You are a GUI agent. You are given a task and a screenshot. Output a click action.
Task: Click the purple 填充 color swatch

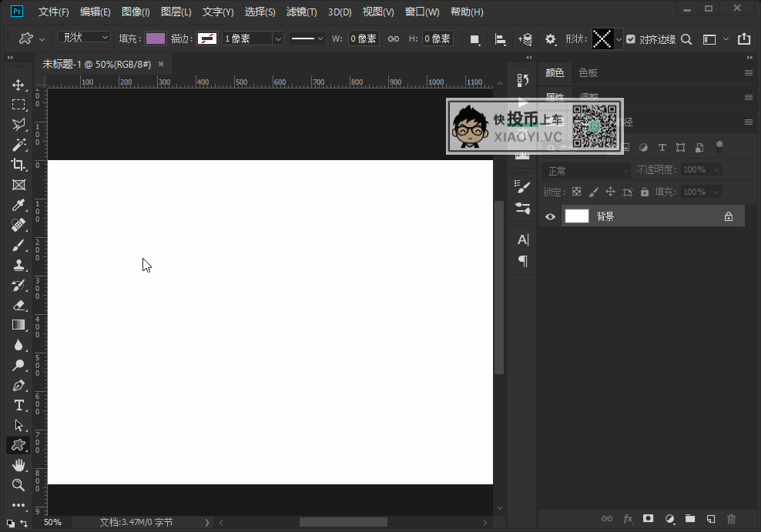(x=156, y=38)
